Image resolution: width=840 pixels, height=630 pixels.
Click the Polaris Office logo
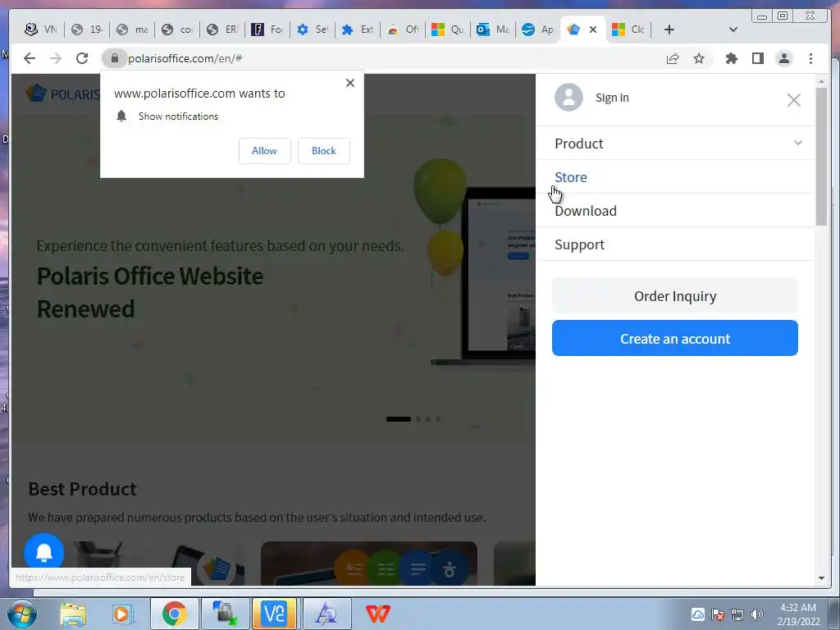[62, 94]
